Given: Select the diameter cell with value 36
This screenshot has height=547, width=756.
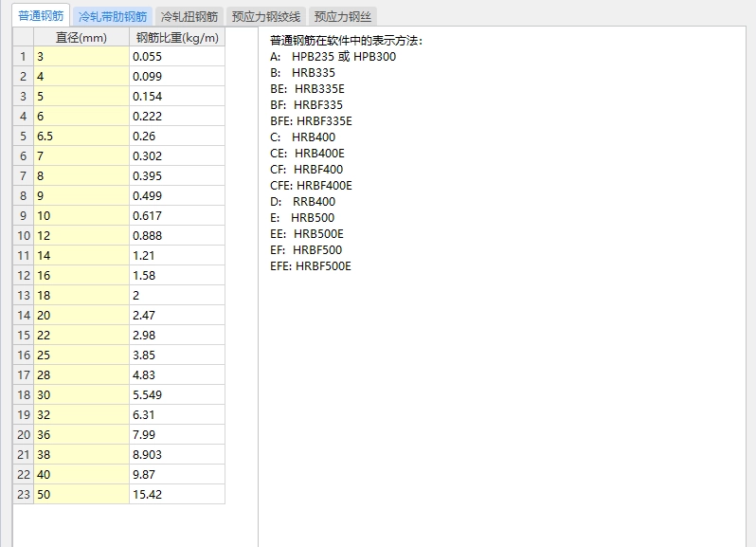Looking at the screenshot, I should pos(81,434).
